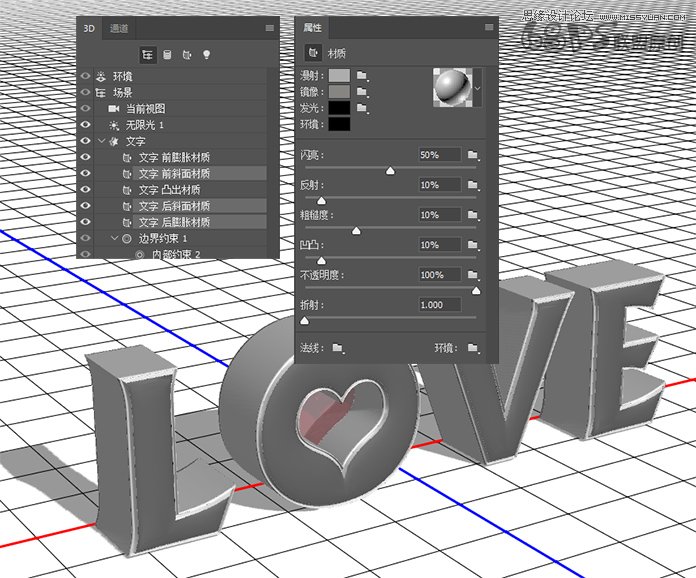Viewport: 696px width, 578px height.
Task: Click the 折射 1.000 value field
Action: point(440,305)
